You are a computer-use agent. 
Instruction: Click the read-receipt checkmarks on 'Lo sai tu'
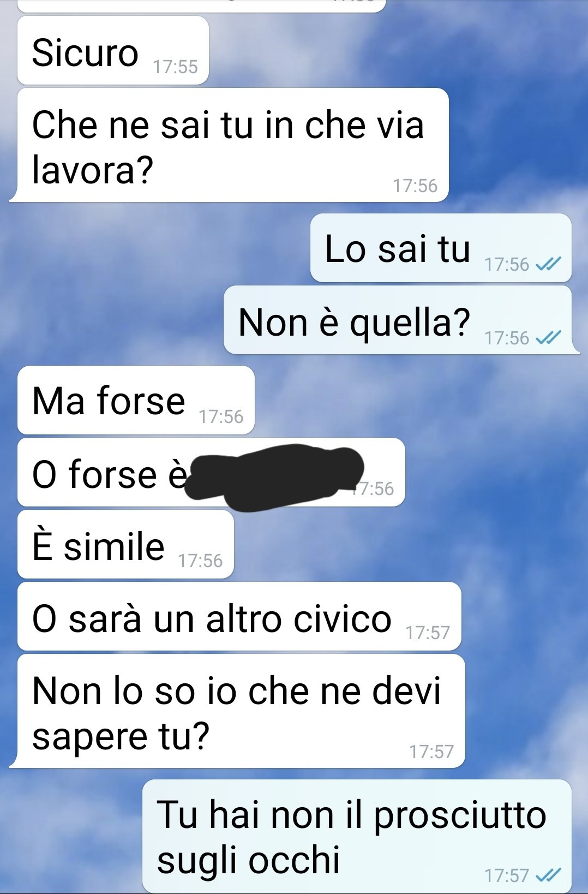[x=548, y=265]
